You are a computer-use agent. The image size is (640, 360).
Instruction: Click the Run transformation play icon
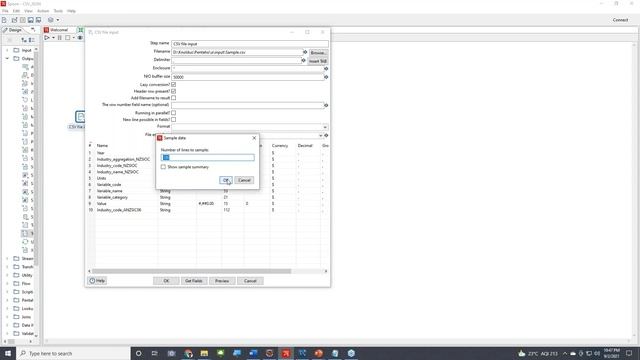click(x=47, y=38)
